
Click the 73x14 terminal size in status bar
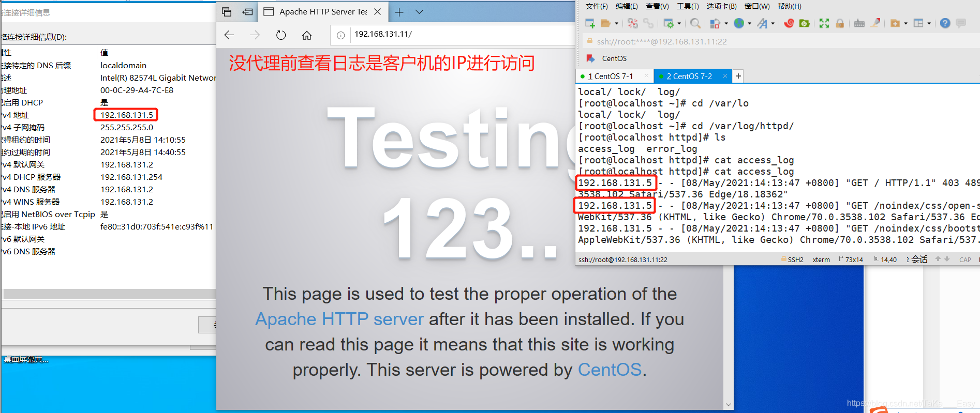point(851,259)
